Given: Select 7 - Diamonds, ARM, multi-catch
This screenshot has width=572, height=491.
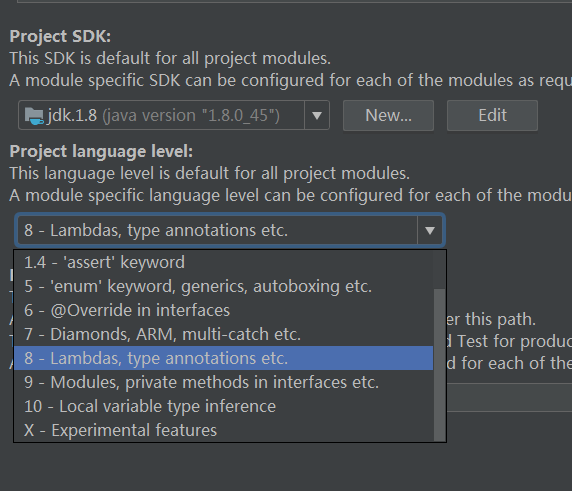Looking at the screenshot, I should click(223, 334).
